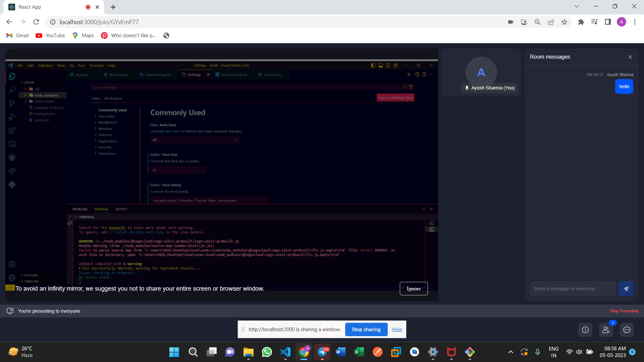This screenshot has height=362, width=644.
Task: Select the Python icon in the activity bar
Action: (x=12, y=184)
